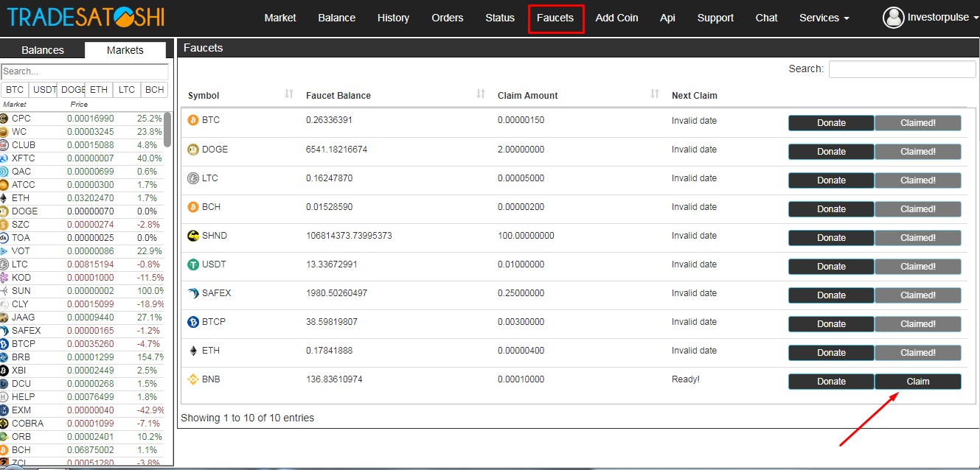The height and width of the screenshot is (470, 980).
Task: Click the CLUB coin icon in Markets list
Action: pyautogui.click(x=4, y=145)
